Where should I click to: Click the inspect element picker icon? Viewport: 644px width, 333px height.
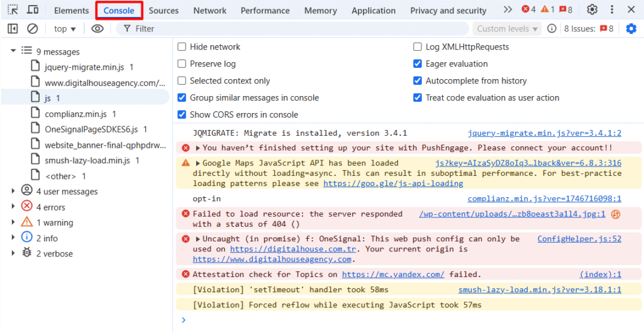click(13, 10)
